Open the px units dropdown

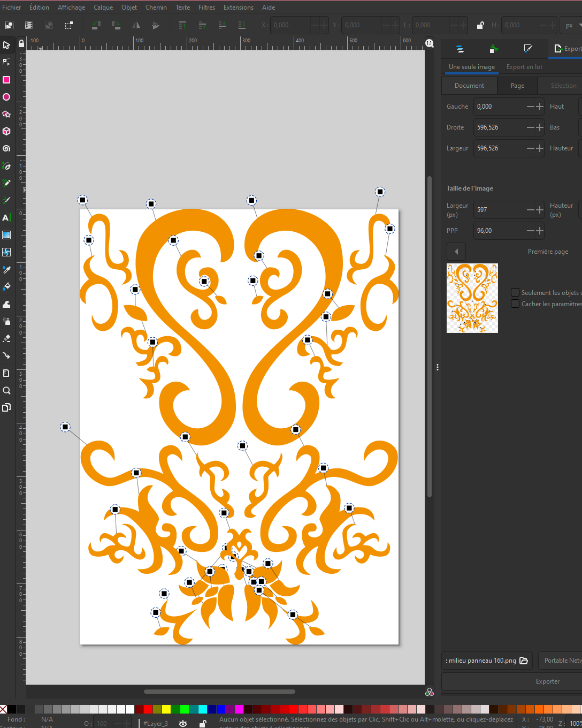pyautogui.click(x=571, y=25)
